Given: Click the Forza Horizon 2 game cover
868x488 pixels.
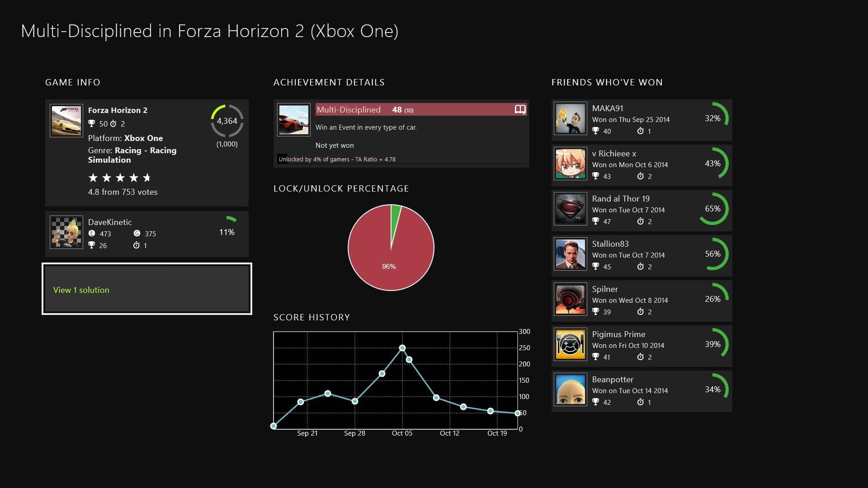Looking at the screenshot, I should [66, 121].
